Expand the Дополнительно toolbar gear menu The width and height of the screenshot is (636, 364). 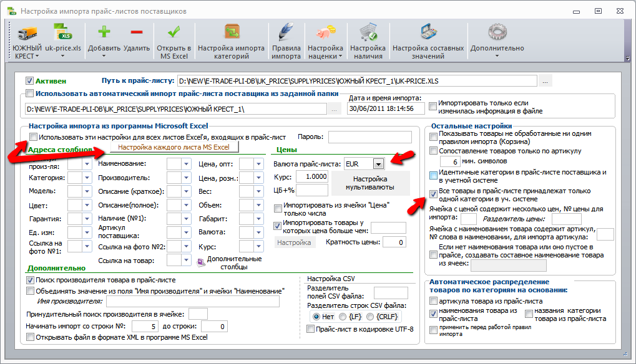coord(497,41)
